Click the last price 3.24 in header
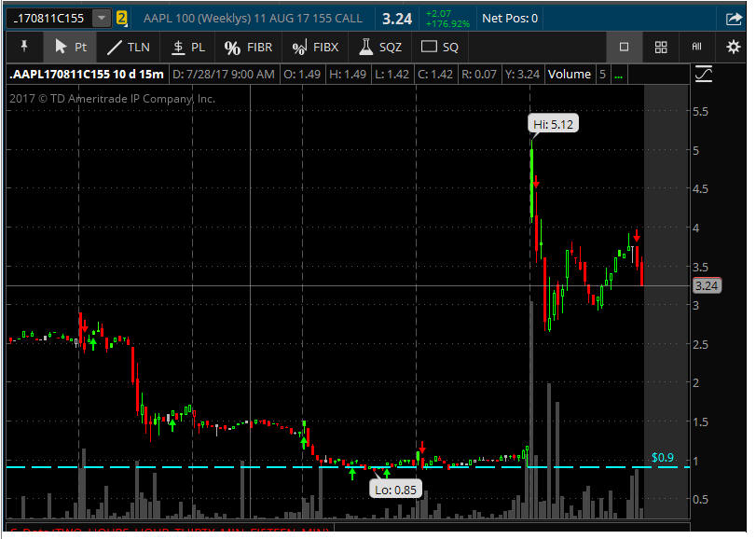 (397, 19)
